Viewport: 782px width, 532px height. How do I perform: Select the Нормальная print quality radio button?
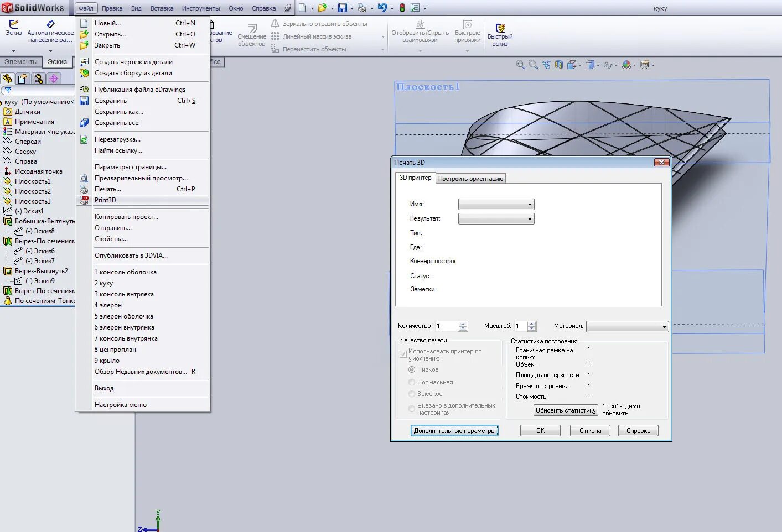point(412,382)
